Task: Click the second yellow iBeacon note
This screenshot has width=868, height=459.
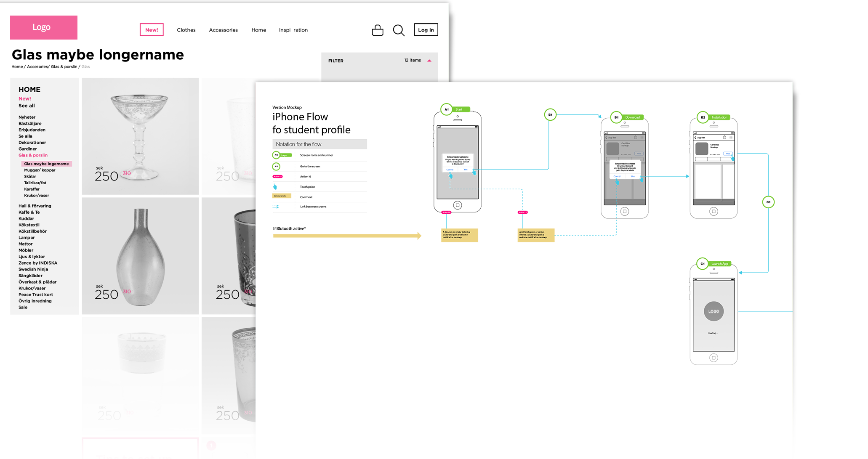Action: pos(536,235)
